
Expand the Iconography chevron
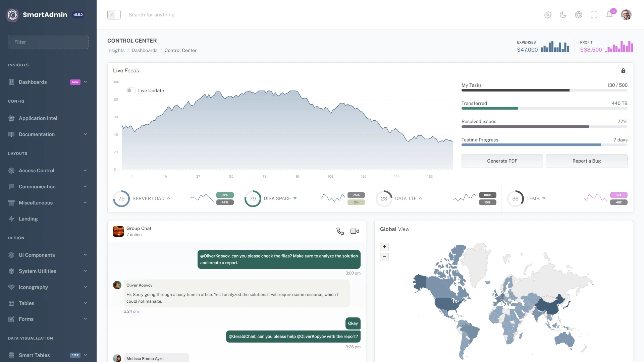click(85, 287)
